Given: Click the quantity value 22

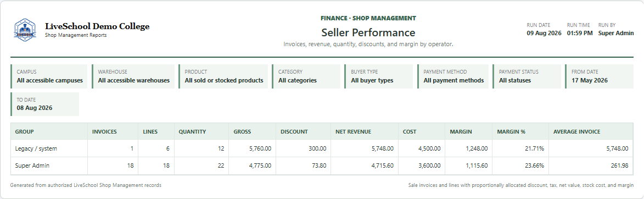Looking at the screenshot, I should click(x=221, y=165).
